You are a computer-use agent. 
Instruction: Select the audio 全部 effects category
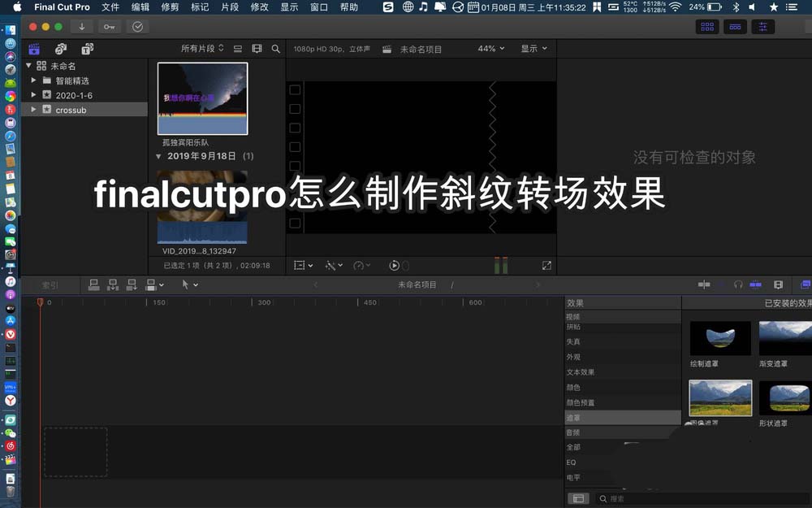[x=573, y=447]
